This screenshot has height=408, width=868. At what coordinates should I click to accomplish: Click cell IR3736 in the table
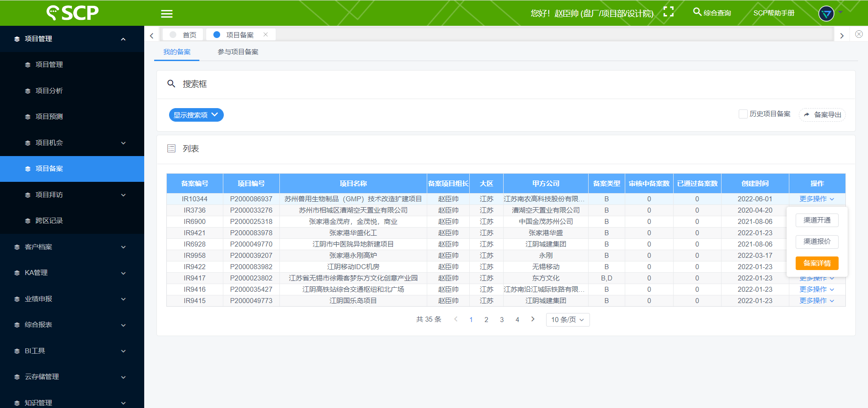tap(195, 210)
